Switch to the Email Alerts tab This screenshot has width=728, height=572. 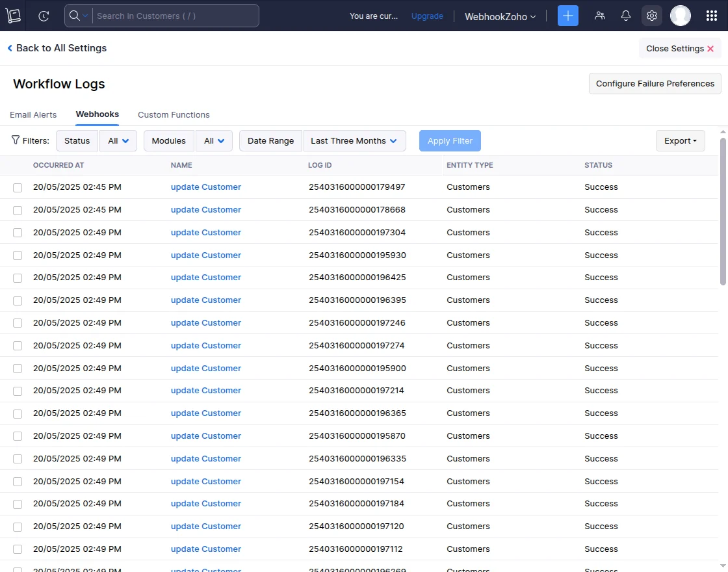[33, 114]
